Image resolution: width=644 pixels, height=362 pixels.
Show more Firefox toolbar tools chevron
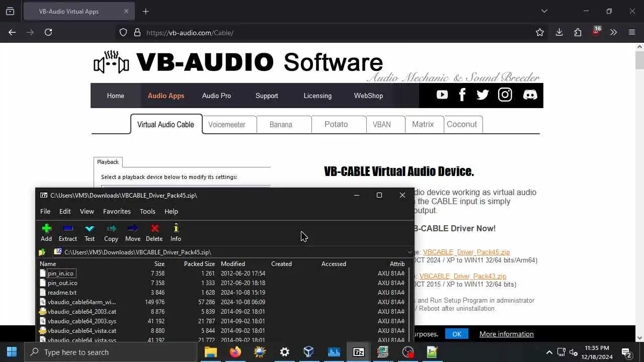pos(613,33)
